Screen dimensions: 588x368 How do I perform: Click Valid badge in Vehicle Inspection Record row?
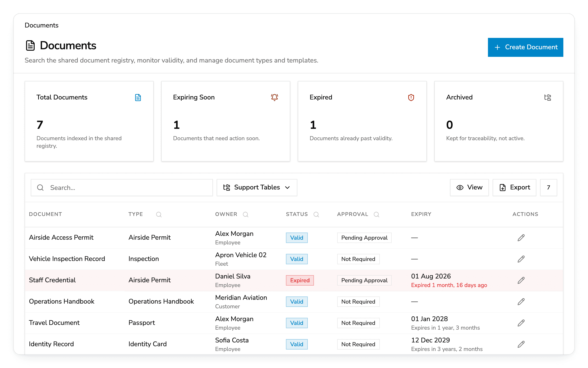click(x=297, y=259)
